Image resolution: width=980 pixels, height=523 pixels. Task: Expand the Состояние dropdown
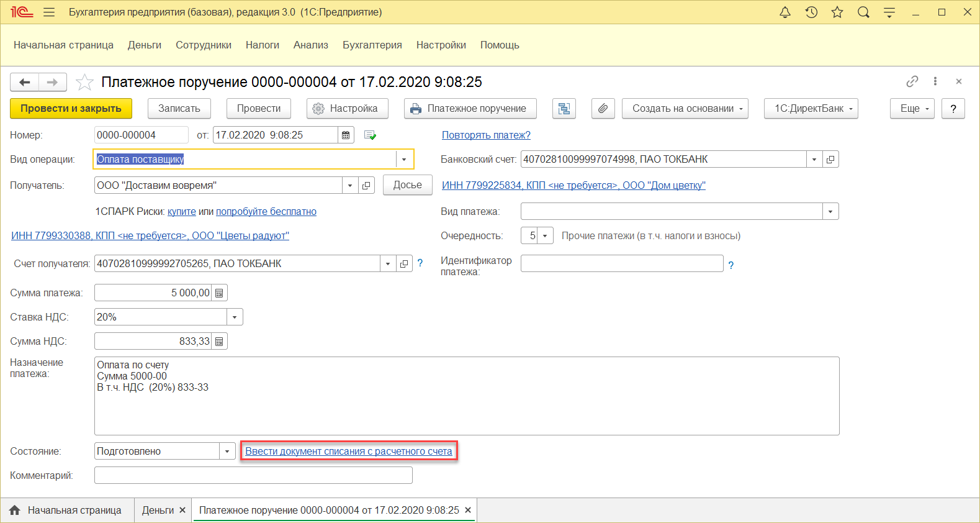227,451
